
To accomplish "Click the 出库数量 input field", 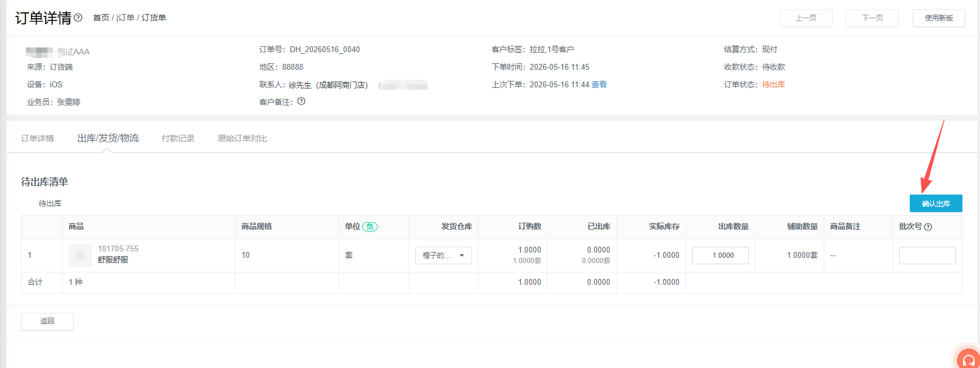I will pyautogui.click(x=720, y=255).
